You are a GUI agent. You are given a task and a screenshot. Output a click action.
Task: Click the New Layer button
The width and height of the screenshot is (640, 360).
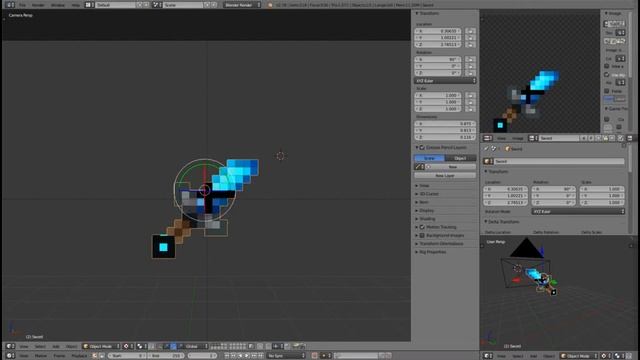[445, 176]
